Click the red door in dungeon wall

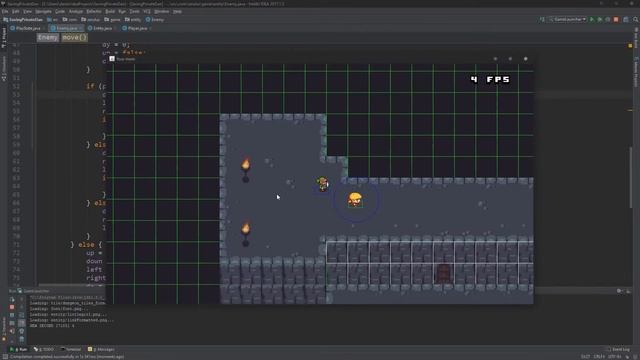pyautogui.click(x=444, y=273)
